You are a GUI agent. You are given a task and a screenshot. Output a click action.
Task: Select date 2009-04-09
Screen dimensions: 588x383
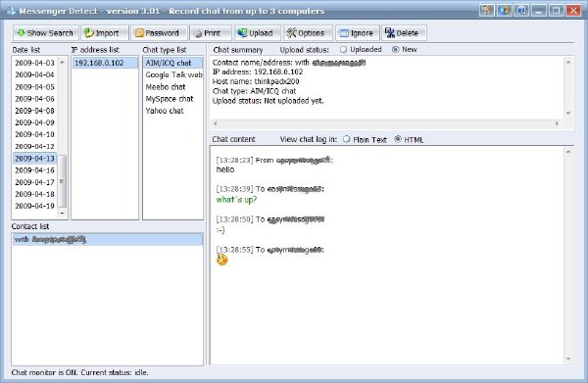coord(34,122)
